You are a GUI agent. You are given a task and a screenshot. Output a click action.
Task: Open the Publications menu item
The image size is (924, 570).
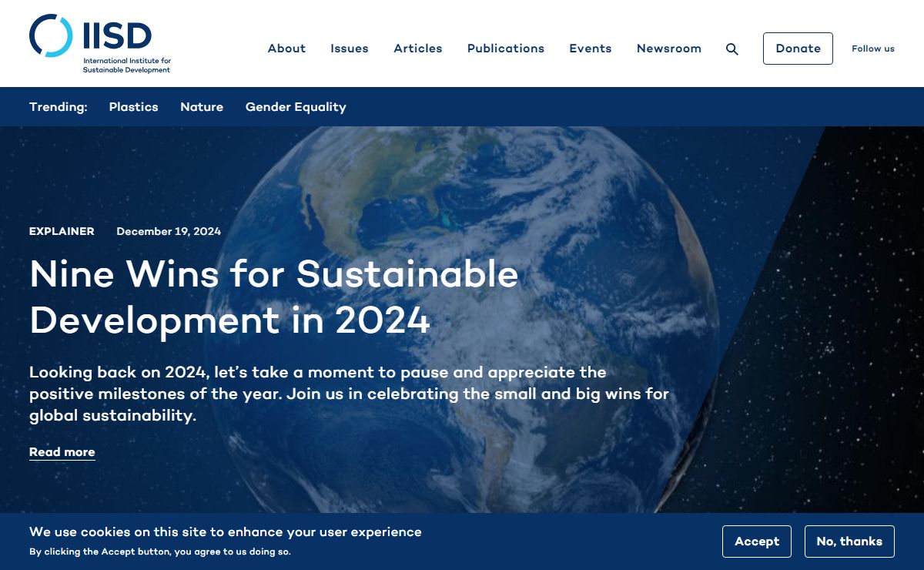click(x=506, y=49)
